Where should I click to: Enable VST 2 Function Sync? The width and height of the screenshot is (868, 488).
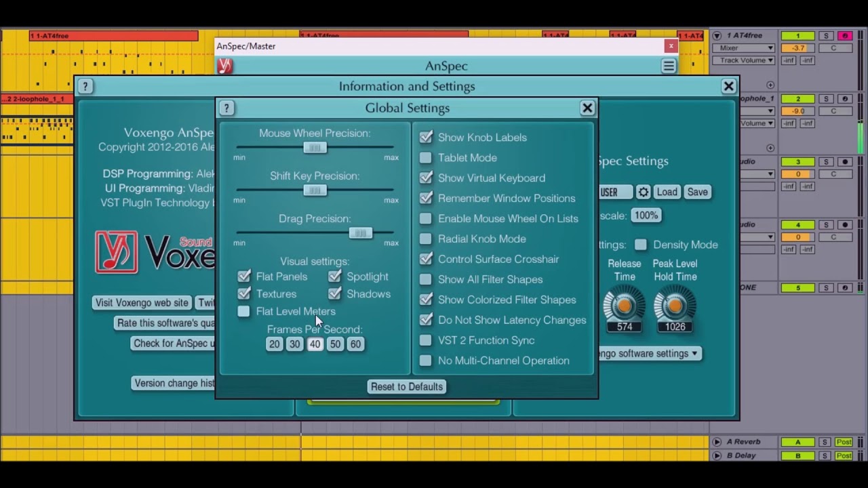click(425, 340)
